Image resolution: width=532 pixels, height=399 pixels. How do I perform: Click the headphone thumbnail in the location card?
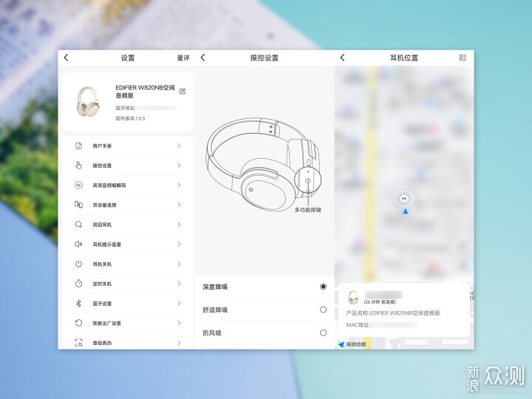point(353,298)
